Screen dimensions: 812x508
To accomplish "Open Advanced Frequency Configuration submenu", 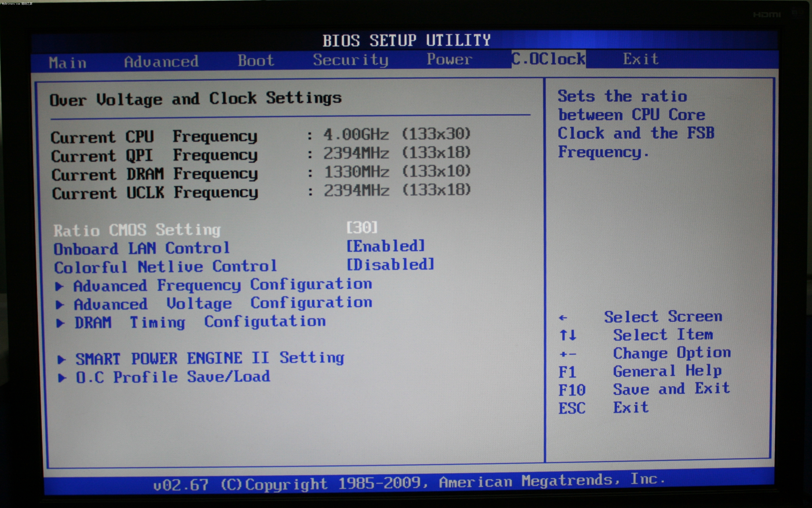I will [222, 285].
